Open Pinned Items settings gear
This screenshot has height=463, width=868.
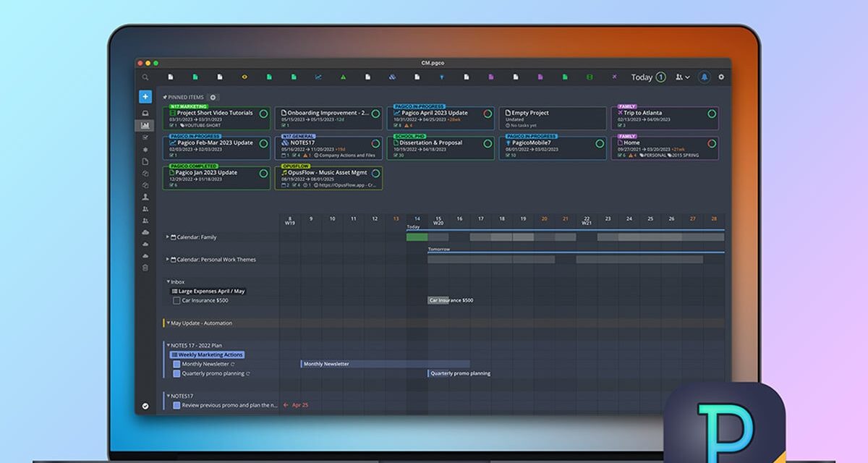[x=213, y=97]
